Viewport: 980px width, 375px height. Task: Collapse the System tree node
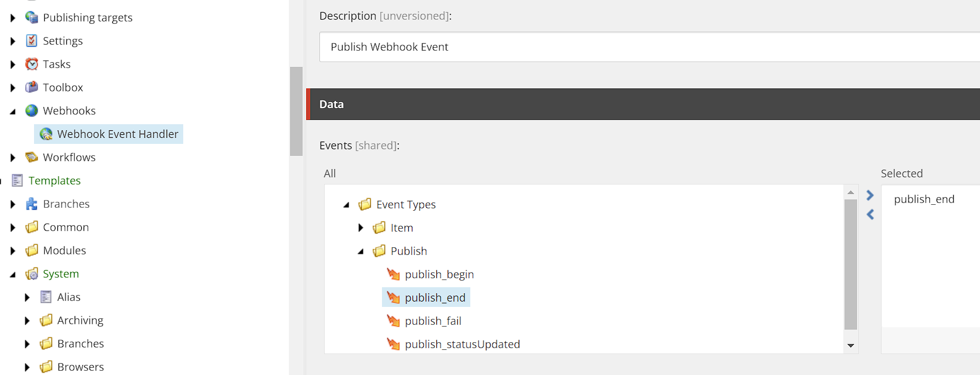tap(13, 275)
